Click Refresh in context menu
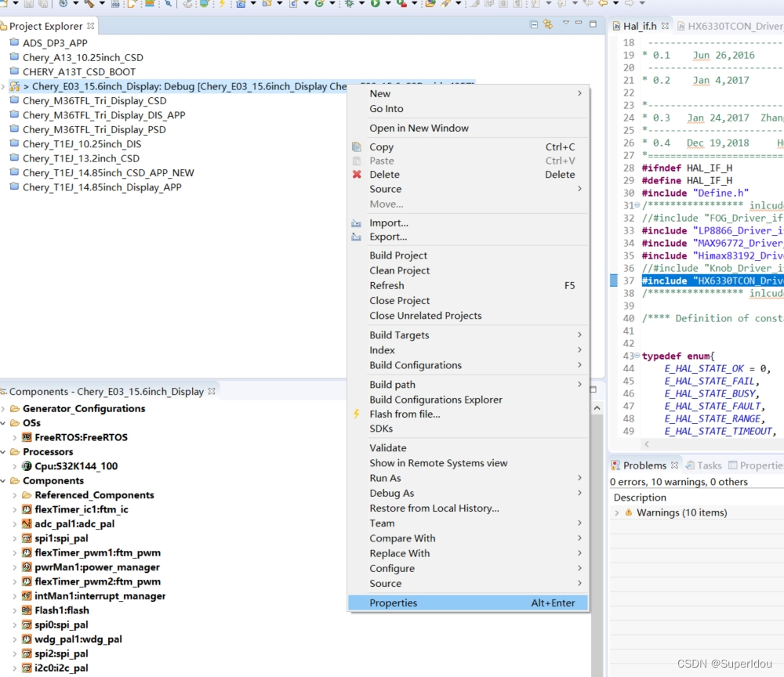Screen dimensions: 784x677 pos(468,285)
